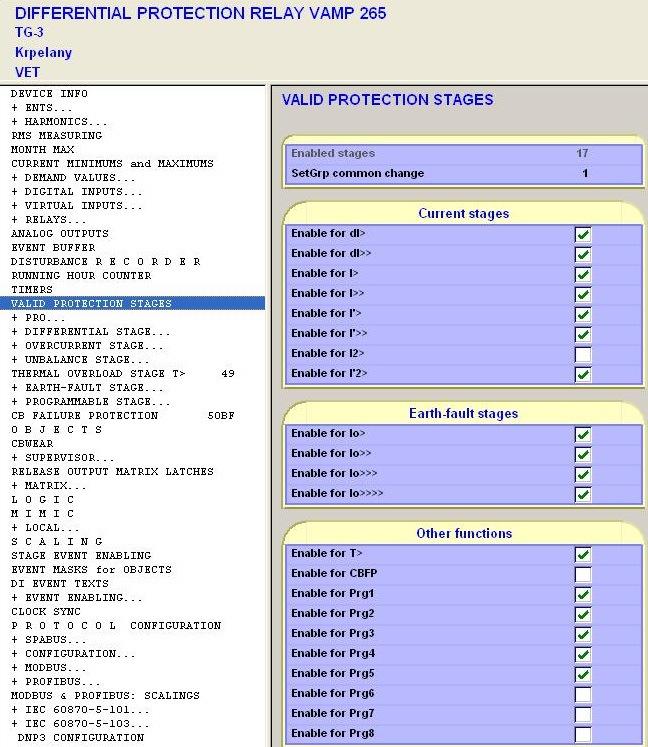Open the MIMIC menu item

[42, 514]
